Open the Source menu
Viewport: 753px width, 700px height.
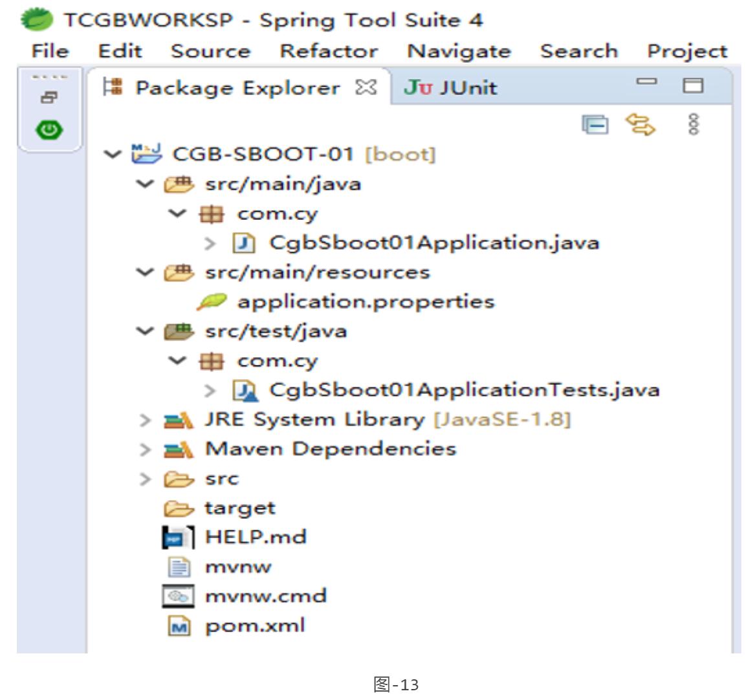[x=211, y=51]
